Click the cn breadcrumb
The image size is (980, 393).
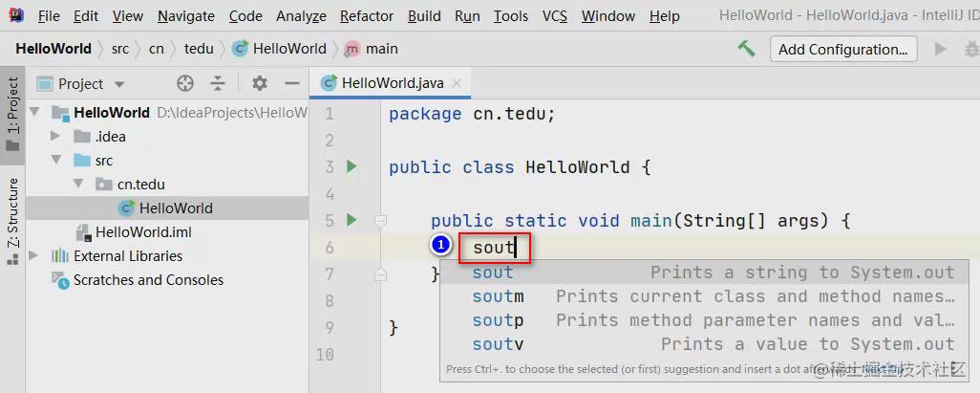coord(157,49)
